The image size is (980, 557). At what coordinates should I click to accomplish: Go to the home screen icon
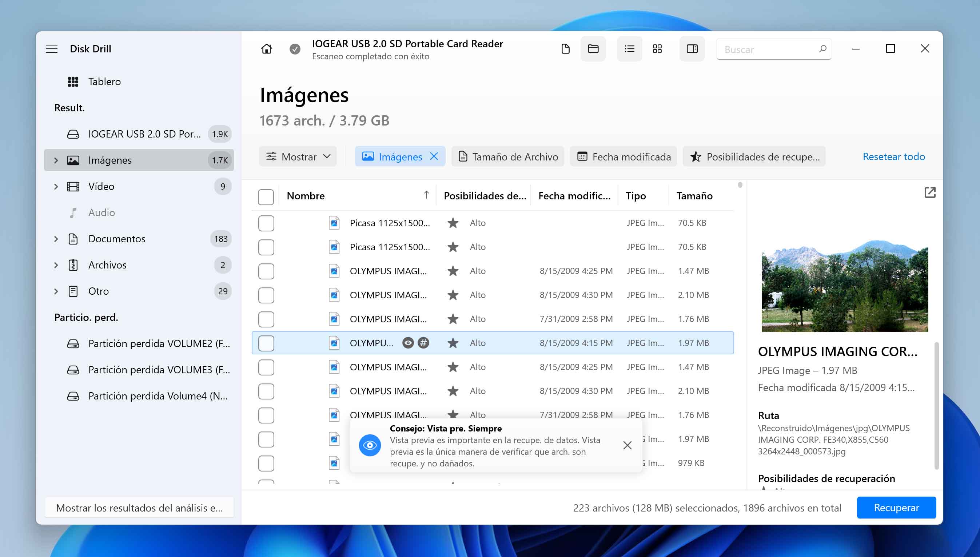(267, 49)
